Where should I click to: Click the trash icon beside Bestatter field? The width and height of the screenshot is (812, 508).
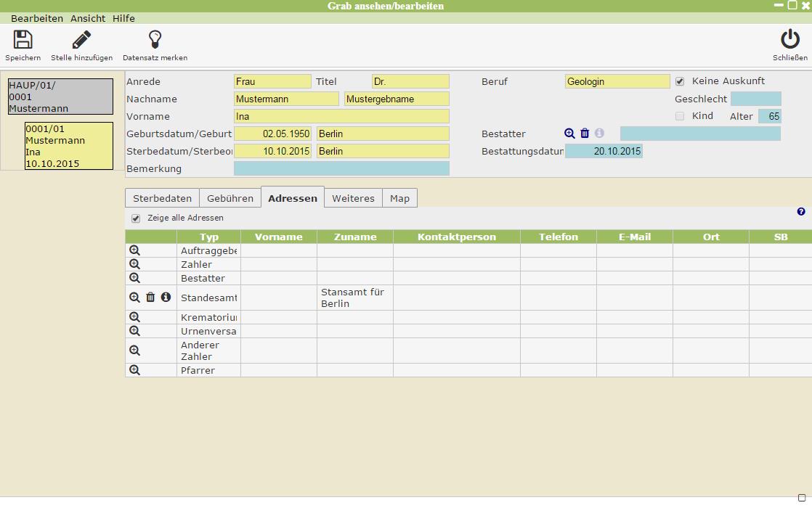585,134
